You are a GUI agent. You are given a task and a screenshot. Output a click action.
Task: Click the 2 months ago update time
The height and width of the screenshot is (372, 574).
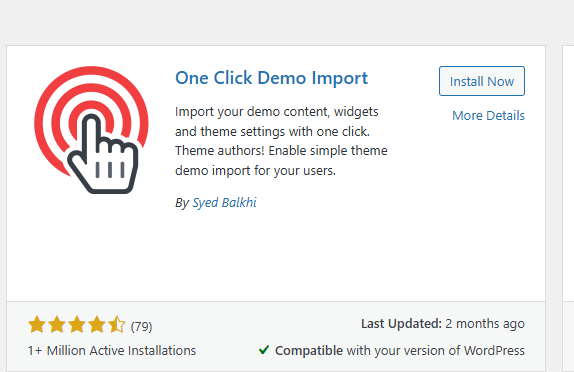pyautogui.click(x=485, y=324)
